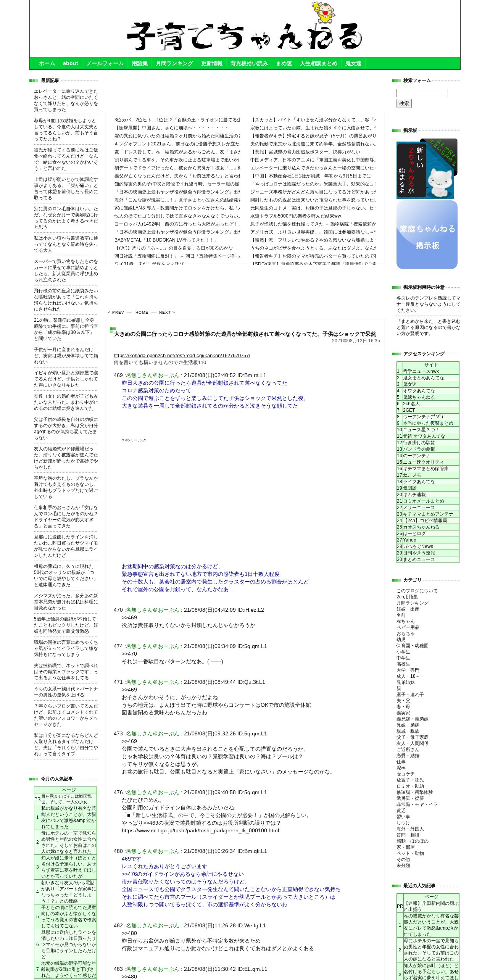The height and width of the screenshot is (980, 490).
Task: Open recent article about エレベーター おっさん
Action: (x=66, y=100)
